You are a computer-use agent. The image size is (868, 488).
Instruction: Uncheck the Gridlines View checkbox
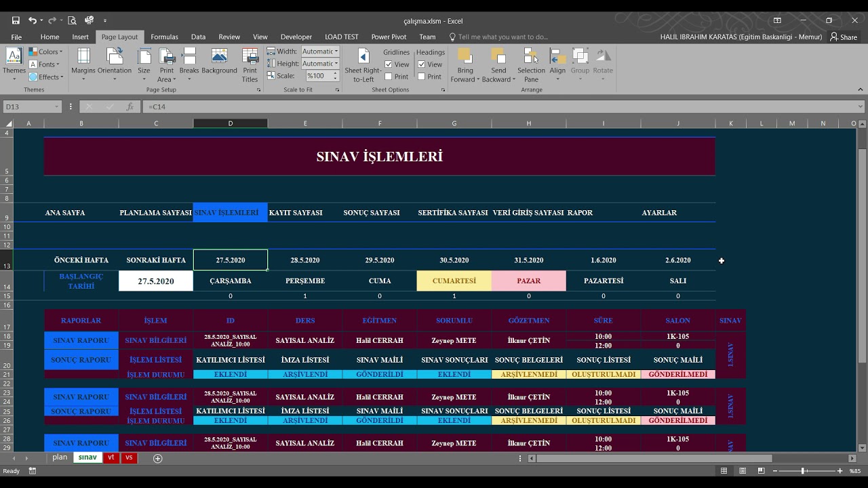click(389, 64)
